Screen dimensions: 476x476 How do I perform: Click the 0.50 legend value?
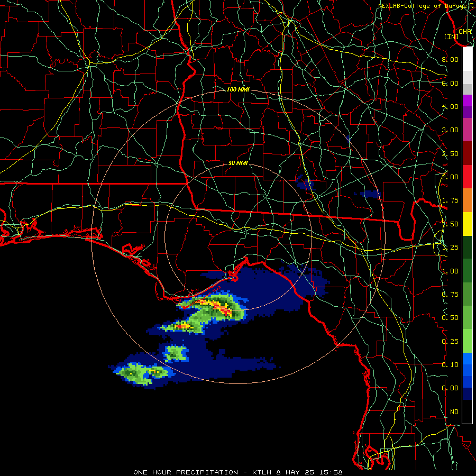pyautogui.click(x=450, y=318)
